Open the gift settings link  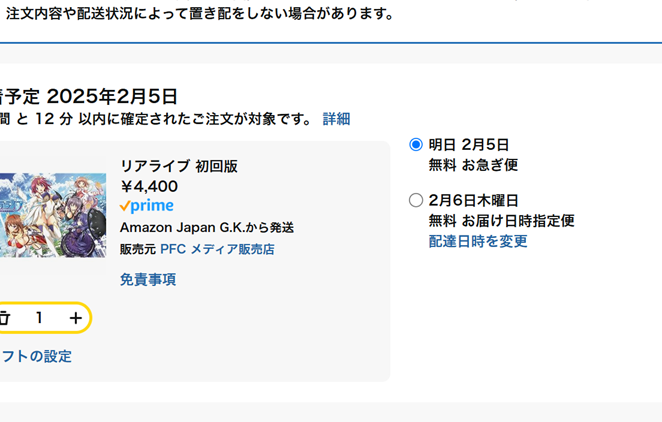[x=36, y=356]
